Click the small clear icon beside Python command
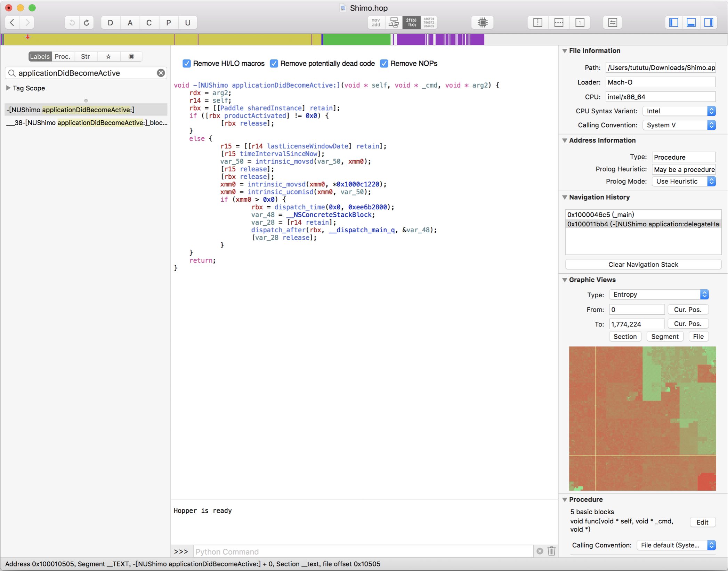728x571 pixels. (540, 552)
